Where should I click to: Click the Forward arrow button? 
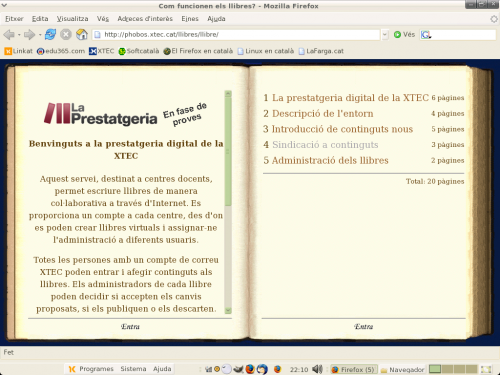tap(29, 34)
